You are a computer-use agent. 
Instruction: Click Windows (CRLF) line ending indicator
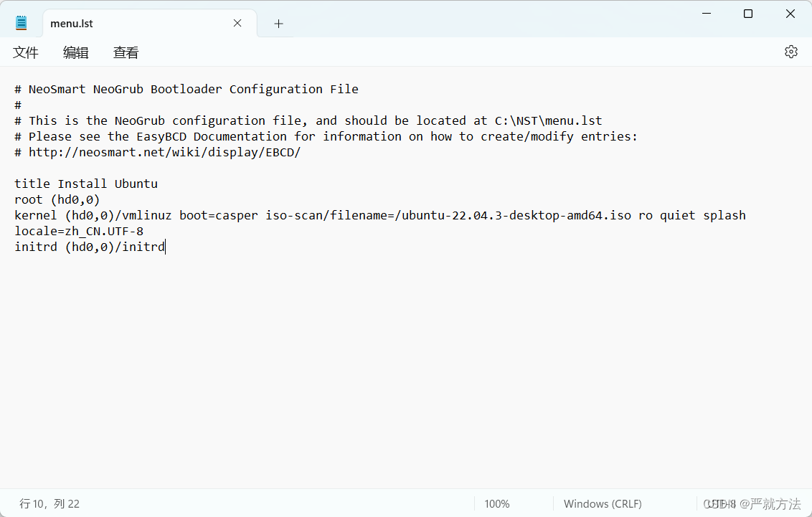pos(603,503)
